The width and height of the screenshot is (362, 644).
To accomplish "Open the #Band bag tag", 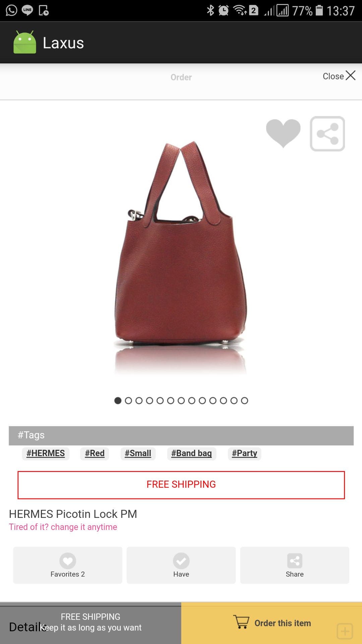I will click(191, 453).
